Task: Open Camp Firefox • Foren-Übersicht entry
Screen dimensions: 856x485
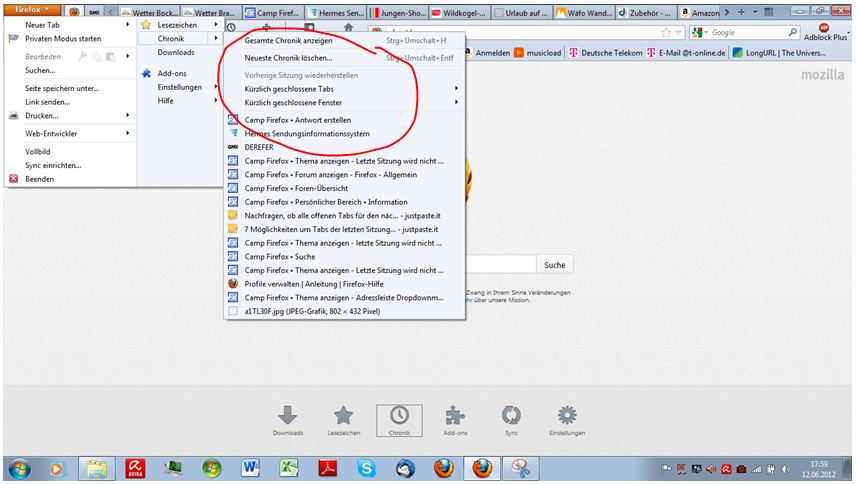Action: click(344, 188)
